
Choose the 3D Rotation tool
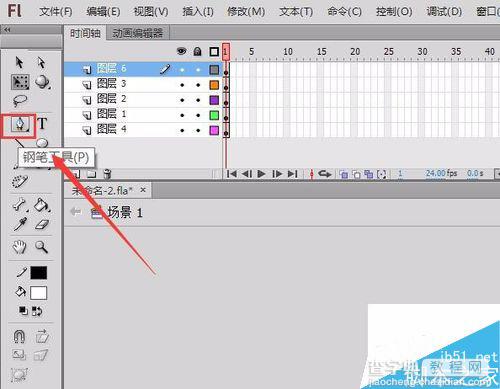click(x=42, y=82)
